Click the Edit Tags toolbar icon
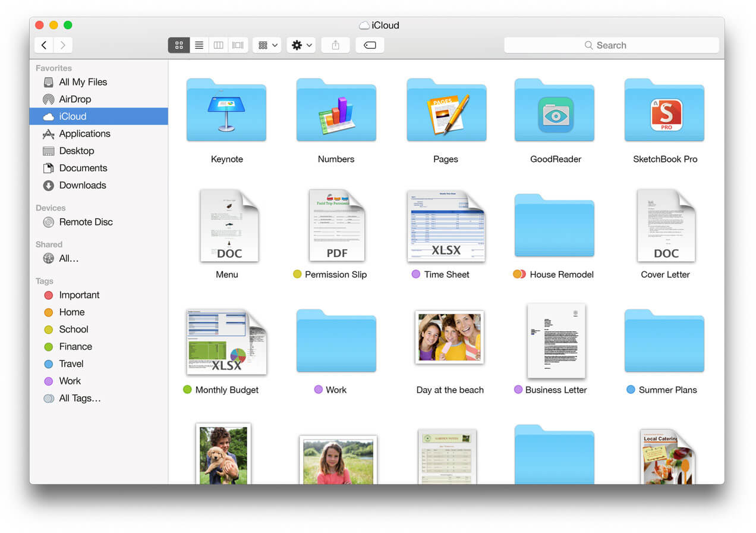This screenshot has width=756, height=533. 370,45
